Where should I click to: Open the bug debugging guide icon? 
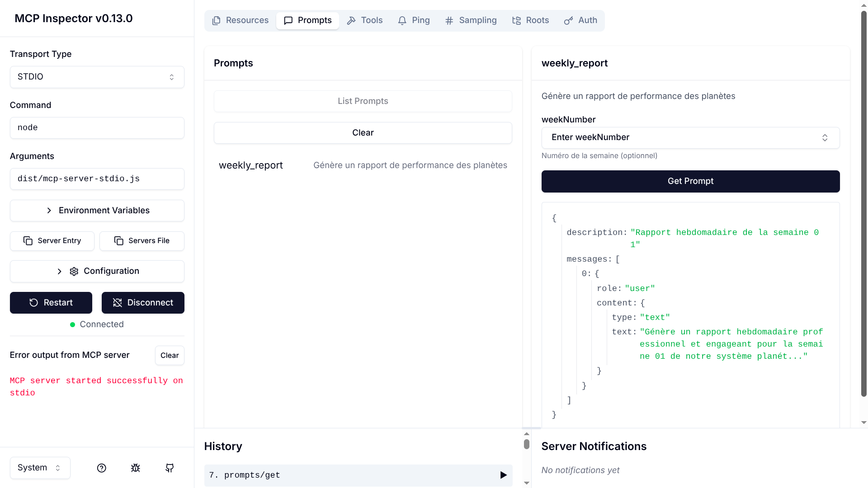pyautogui.click(x=136, y=468)
